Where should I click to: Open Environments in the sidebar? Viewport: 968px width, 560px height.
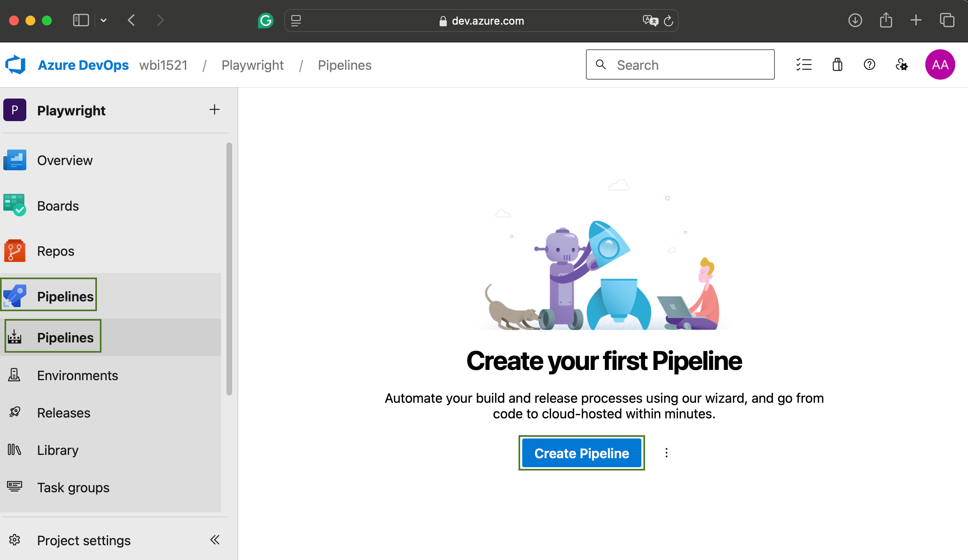(111, 375)
